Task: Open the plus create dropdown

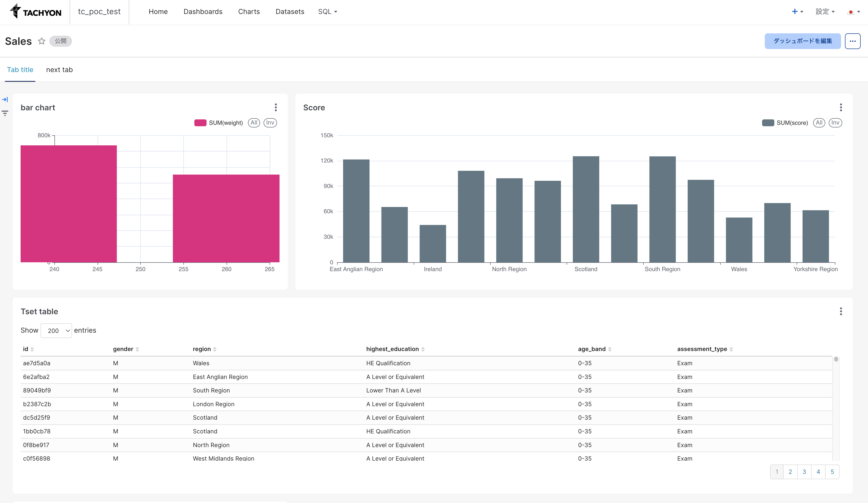Action: tap(797, 11)
